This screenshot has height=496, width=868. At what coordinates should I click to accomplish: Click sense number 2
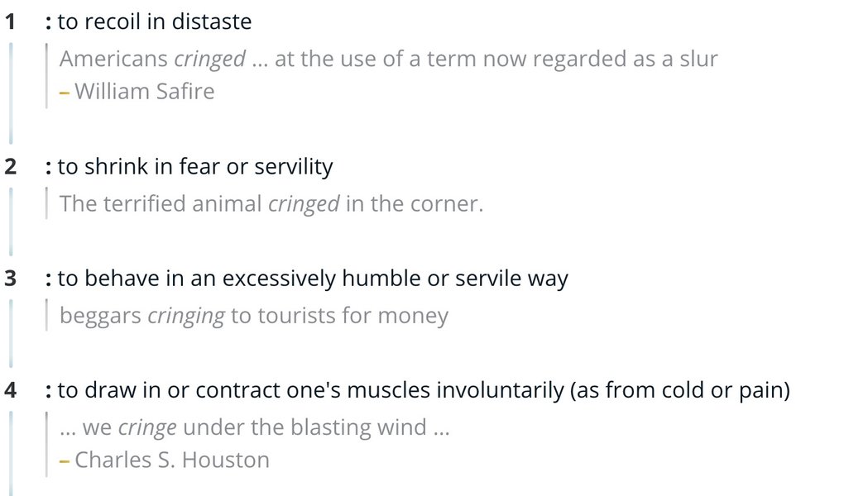pyautogui.click(x=10, y=166)
